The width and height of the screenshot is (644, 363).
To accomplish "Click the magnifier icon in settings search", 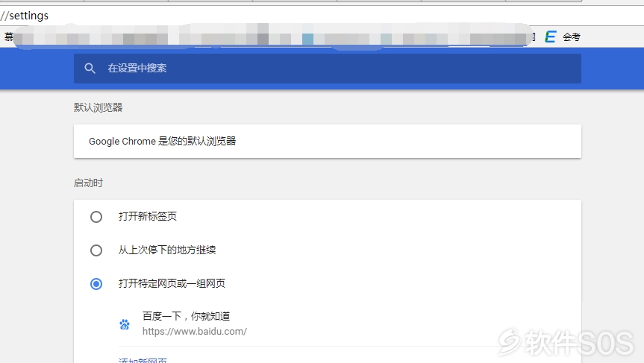I will (x=90, y=68).
